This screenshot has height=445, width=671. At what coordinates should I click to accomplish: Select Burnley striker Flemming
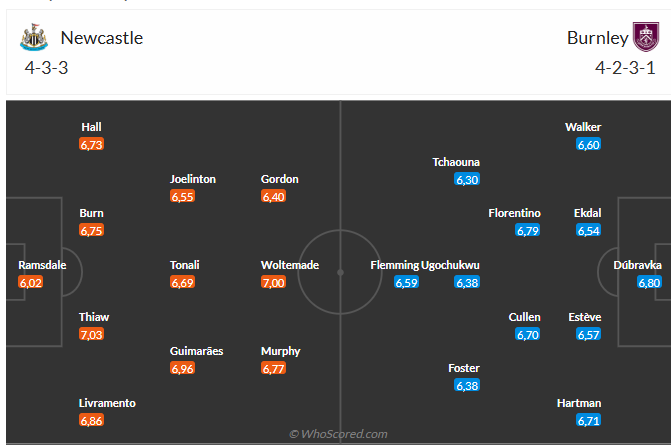[394, 265]
